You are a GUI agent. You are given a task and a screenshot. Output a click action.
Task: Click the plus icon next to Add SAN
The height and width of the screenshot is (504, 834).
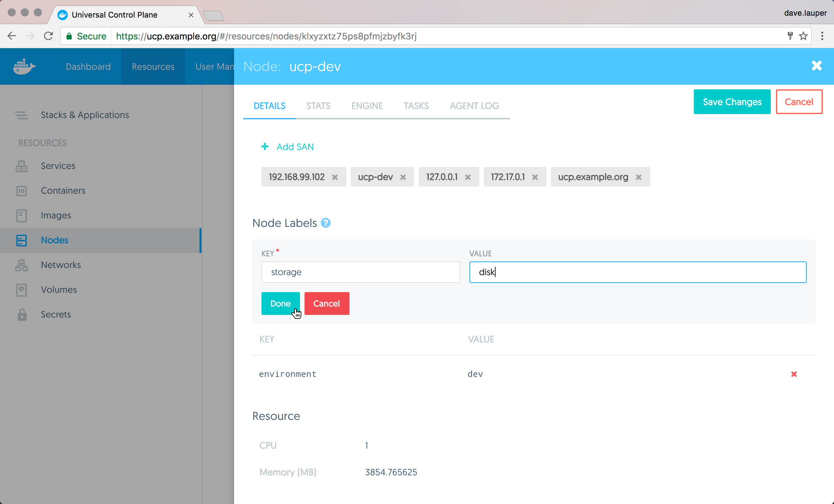coord(265,147)
